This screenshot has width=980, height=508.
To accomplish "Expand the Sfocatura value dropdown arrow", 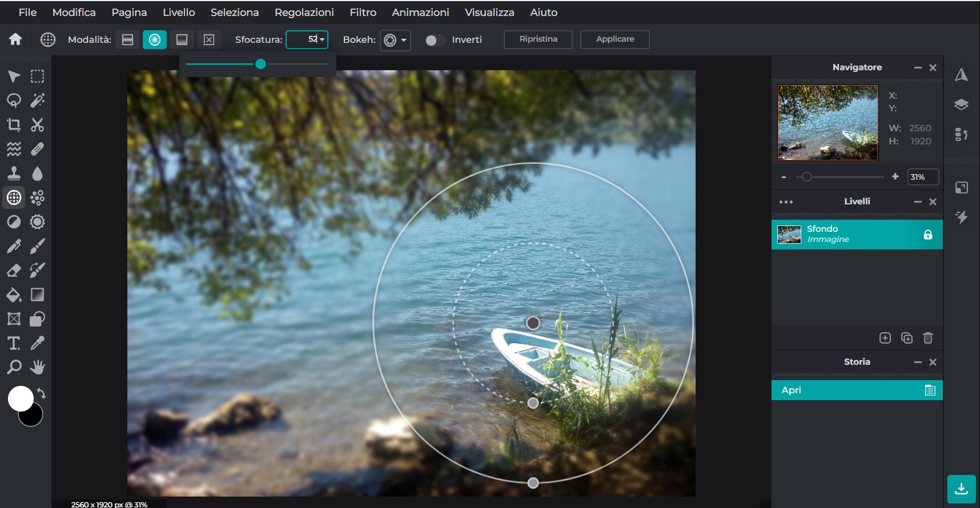I will [323, 39].
